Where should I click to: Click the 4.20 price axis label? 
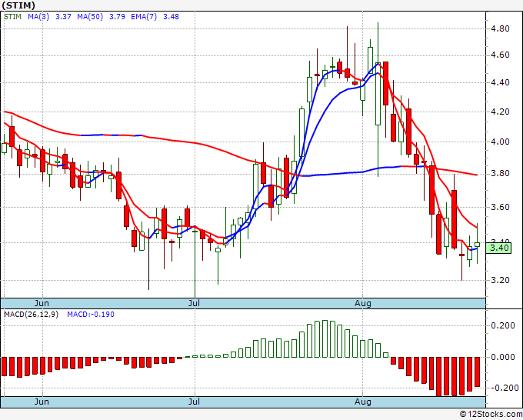click(x=500, y=112)
